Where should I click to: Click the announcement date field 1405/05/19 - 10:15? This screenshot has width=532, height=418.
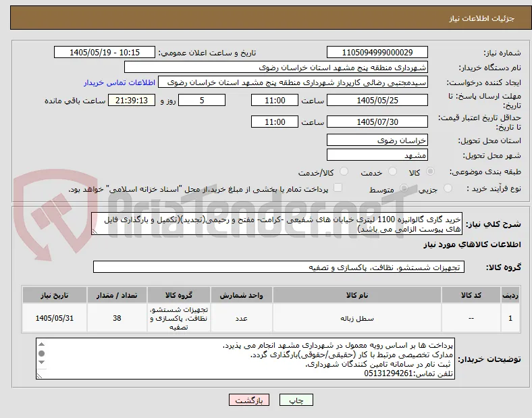105,52
